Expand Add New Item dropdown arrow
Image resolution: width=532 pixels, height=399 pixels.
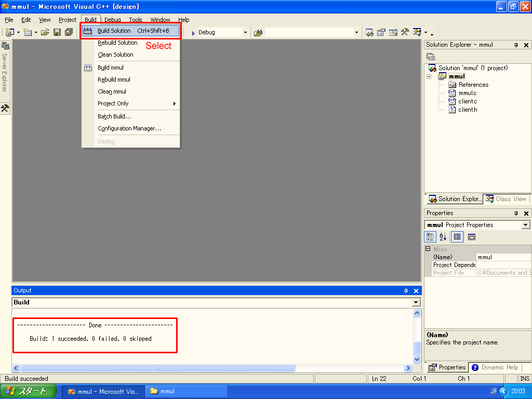pos(36,33)
